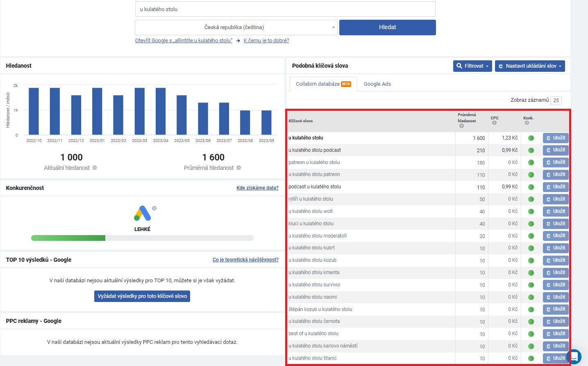Click green competition dot for rytíři u kulatého stolu
This screenshot has height=366, width=588.
pos(531,199)
